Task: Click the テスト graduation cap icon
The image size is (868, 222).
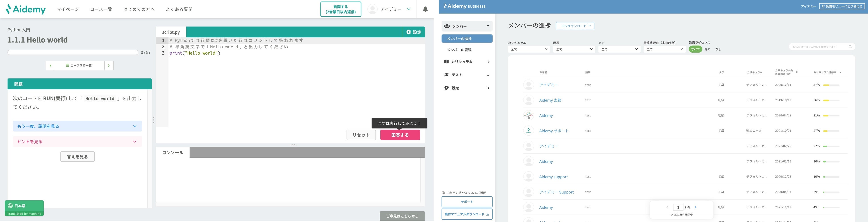Action: coord(446,75)
